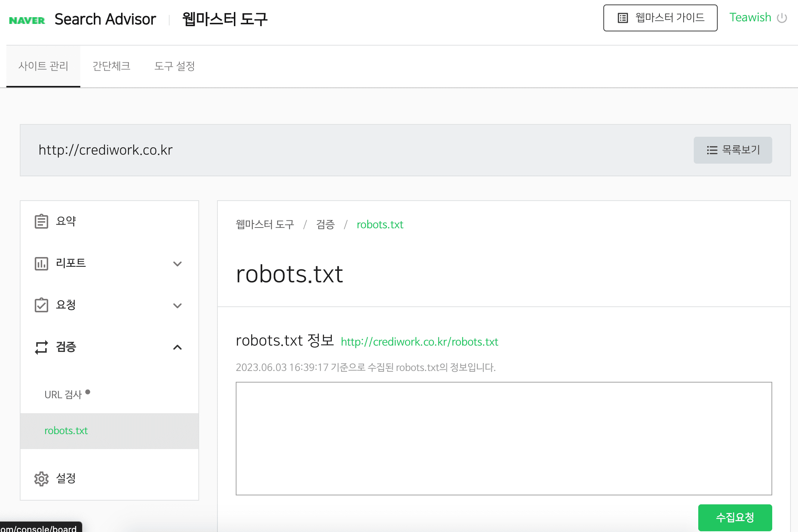This screenshot has width=798, height=532.
Task: Click the 요약 clipboard icon
Action: point(41,221)
